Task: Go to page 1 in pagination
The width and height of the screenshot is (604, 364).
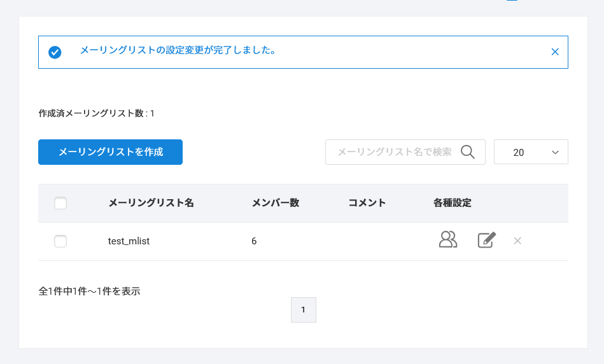Action: coord(303,310)
